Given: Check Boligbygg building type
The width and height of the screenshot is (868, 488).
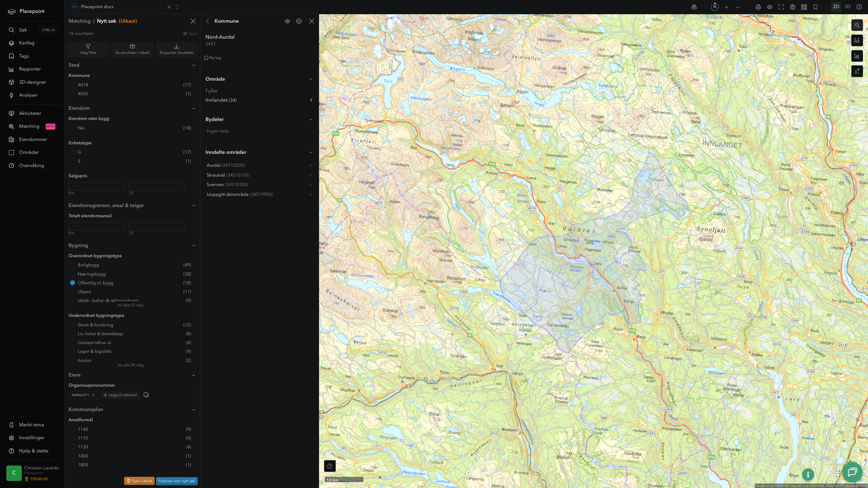Looking at the screenshot, I should (x=72, y=265).
